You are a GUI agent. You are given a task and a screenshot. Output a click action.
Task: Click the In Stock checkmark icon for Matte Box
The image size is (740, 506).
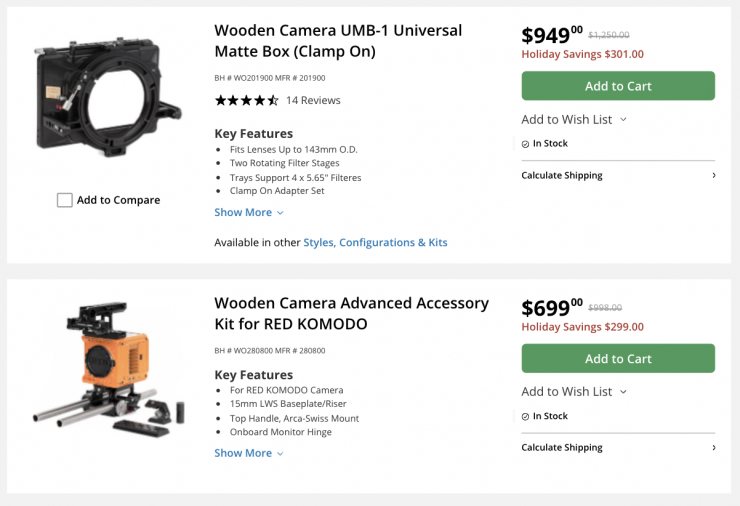pos(525,144)
